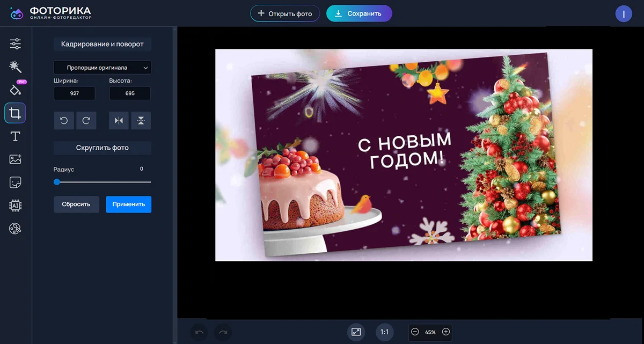Open the AI tools chip icon
This screenshot has width=644, height=344.
pos(15,206)
